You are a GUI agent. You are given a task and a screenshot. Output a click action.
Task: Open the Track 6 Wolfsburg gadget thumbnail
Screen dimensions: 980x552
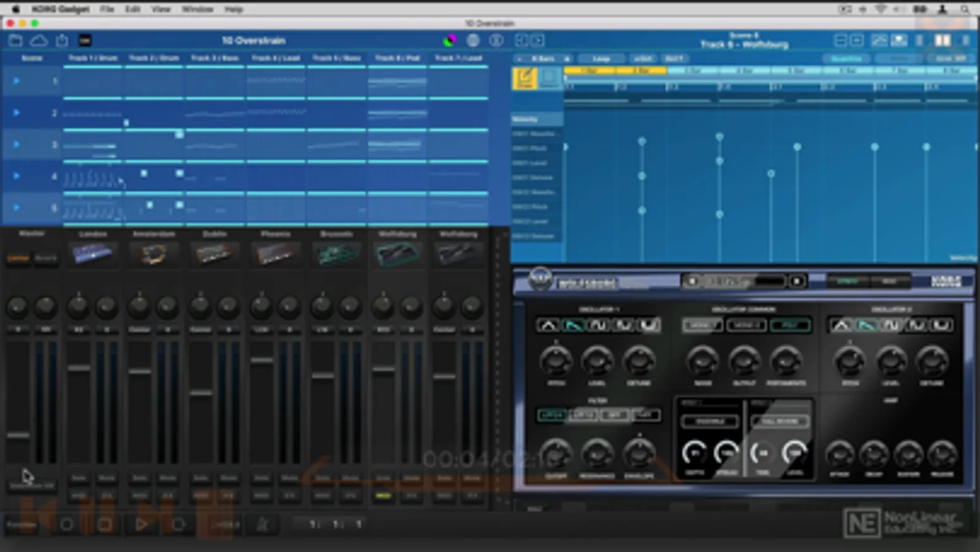pos(397,253)
